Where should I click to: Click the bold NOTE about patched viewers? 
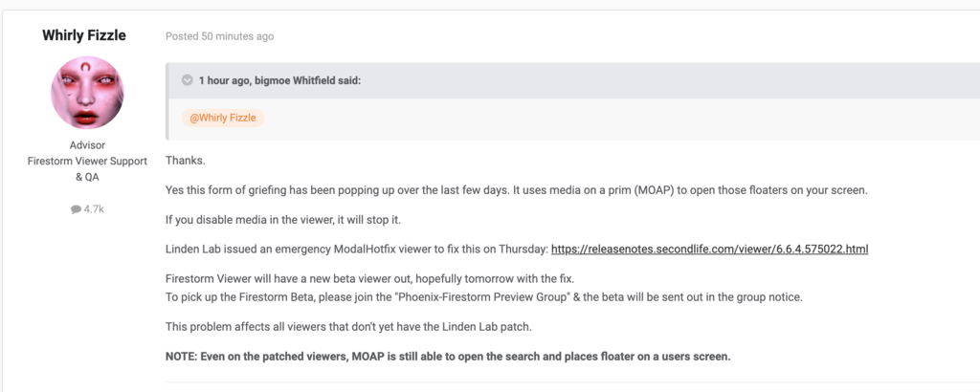(x=448, y=357)
